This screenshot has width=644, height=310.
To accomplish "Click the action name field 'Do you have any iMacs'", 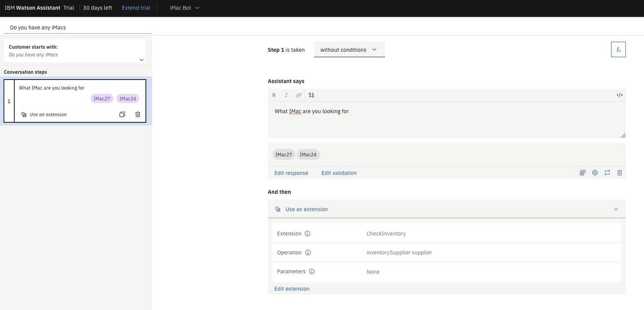I will click(x=77, y=27).
